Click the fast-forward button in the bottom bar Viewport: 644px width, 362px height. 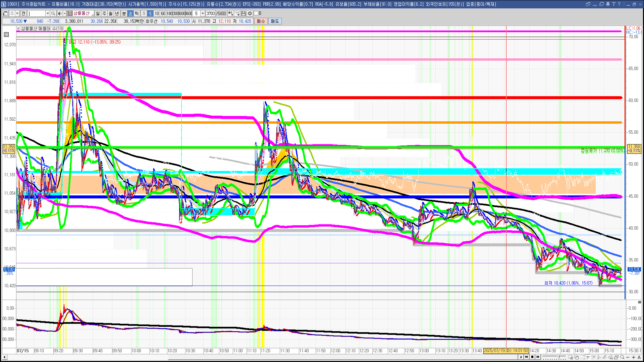point(538,357)
